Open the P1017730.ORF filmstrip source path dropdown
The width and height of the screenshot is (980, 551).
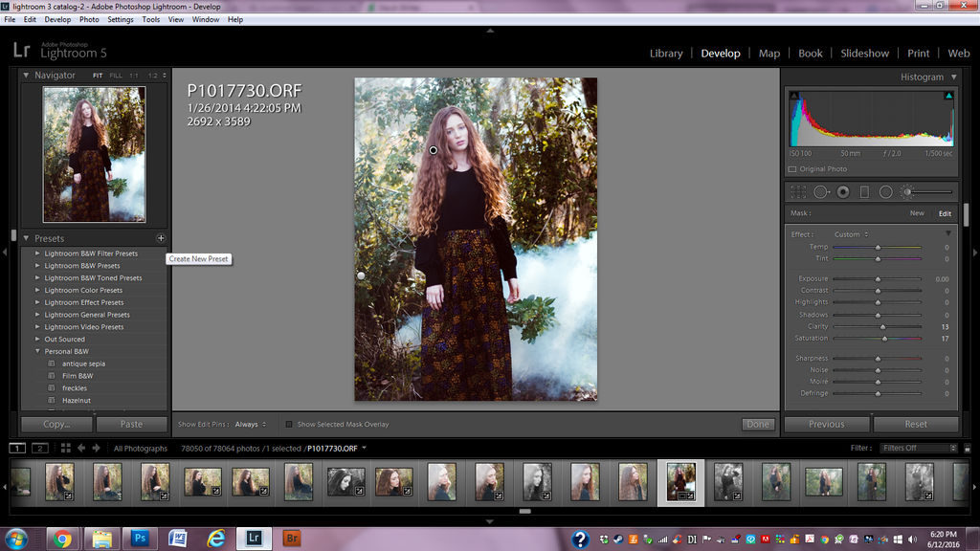click(x=364, y=448)
